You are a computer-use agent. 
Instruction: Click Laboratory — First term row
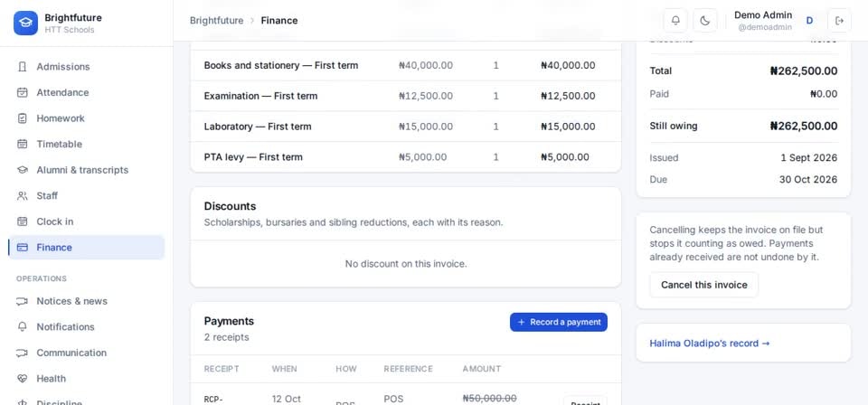pyautogui.click(x=405, y=127)
